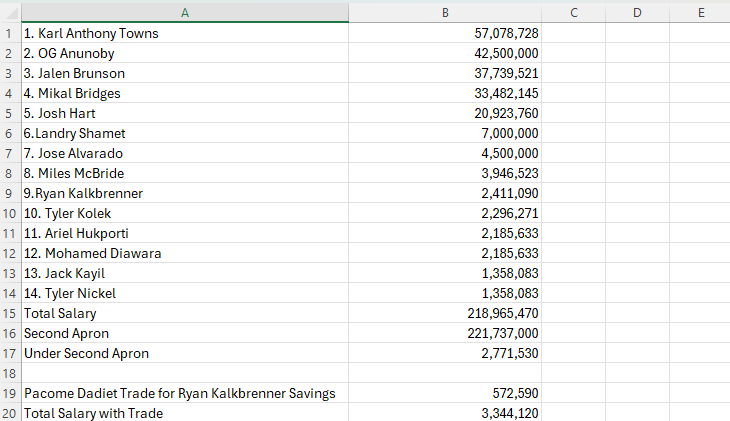Viewport: 730px width, 421px height.
Task: Select salary value 37,739,521
Action: 445,73
